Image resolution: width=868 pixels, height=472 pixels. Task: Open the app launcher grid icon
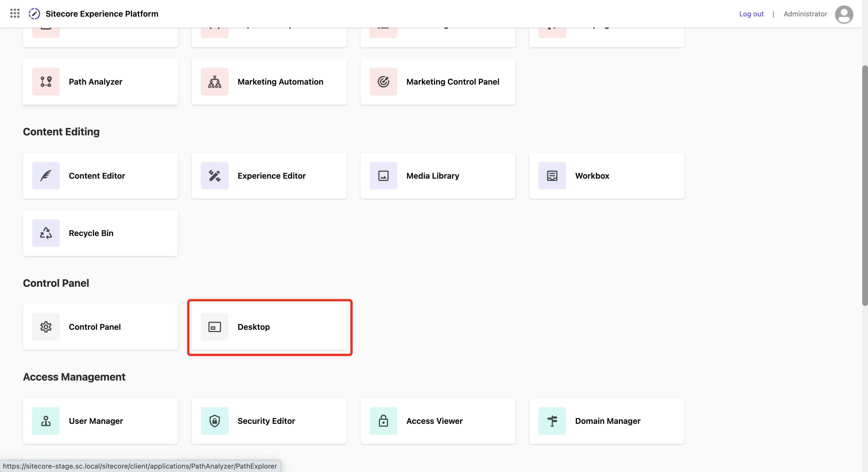coord(15,13)
